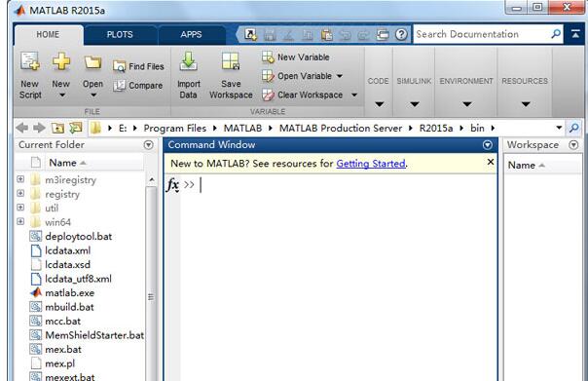This screenshot has height=381, width=588.
Task: Go forward with the right arrow
Action: point(39,128)
